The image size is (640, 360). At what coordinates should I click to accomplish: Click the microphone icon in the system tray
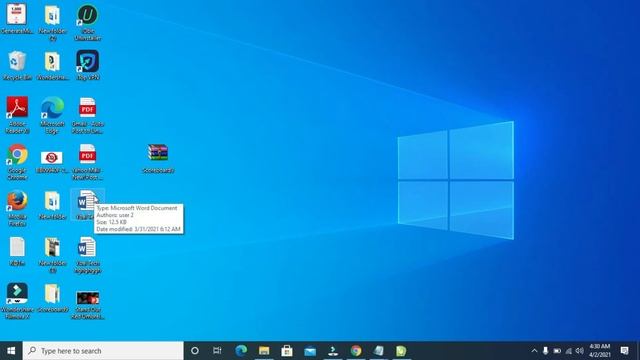click(545, 351)
